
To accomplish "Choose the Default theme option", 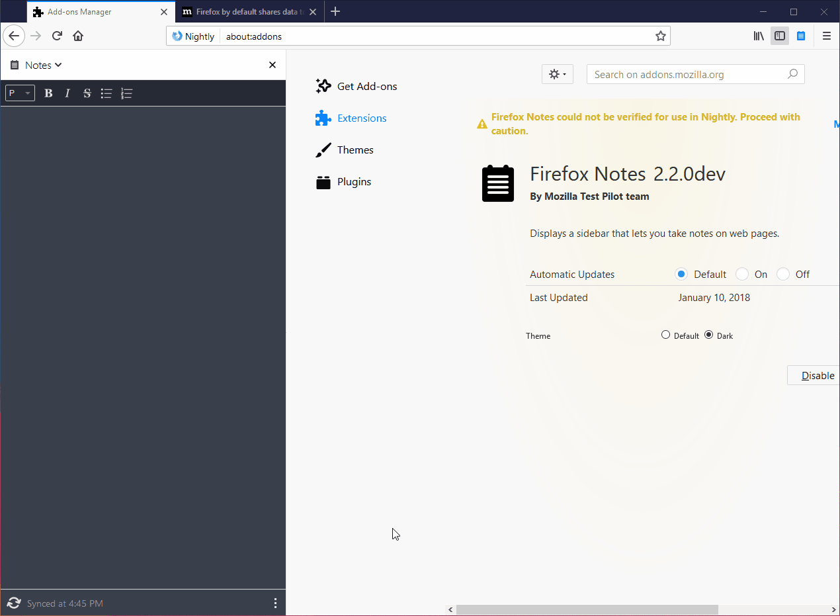I will pyautogui.click(x=665, y=335).
